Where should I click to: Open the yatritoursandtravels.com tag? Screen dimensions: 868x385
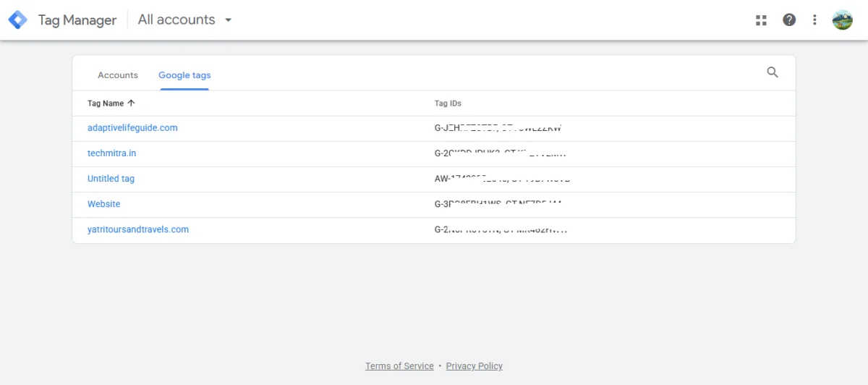tap(138, 229)
